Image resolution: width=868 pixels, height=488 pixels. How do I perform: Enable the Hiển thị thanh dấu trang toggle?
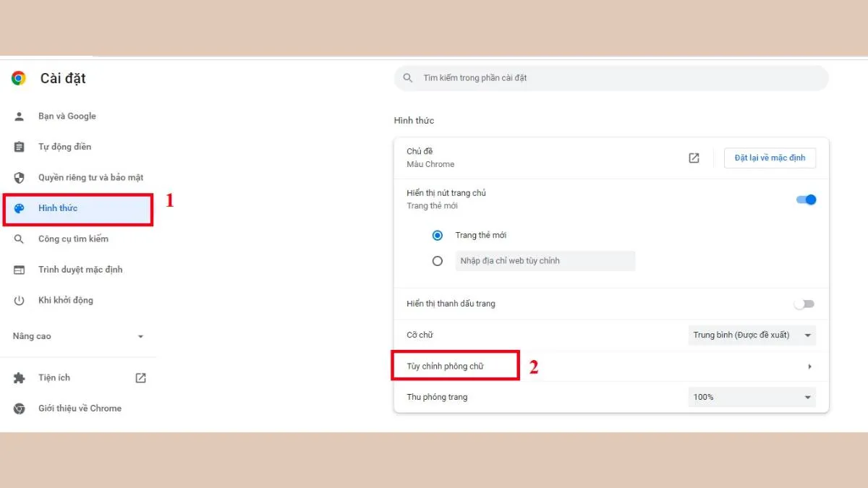click(x=804, y=304)
